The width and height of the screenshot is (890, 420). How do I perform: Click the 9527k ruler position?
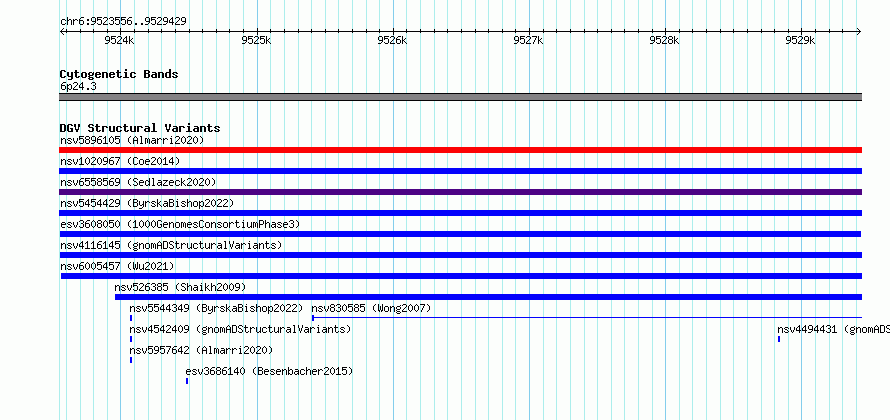tap(528, 40)
